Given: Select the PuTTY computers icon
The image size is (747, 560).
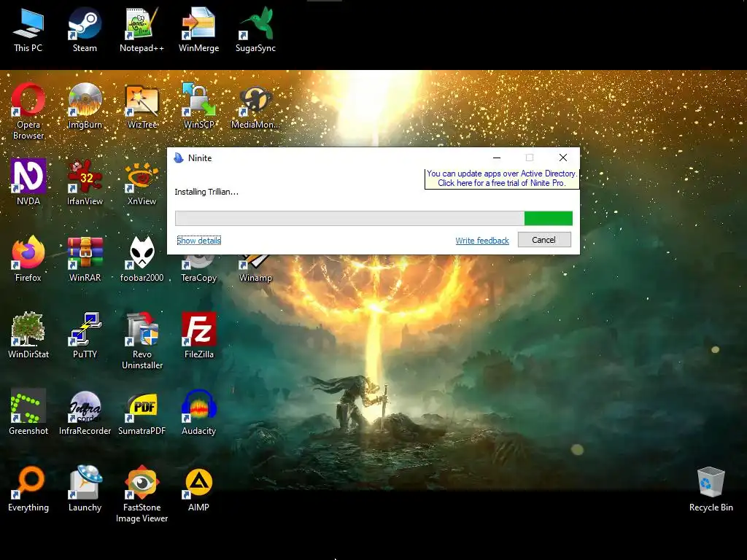Looking at the screenshot, I should 85,329.
